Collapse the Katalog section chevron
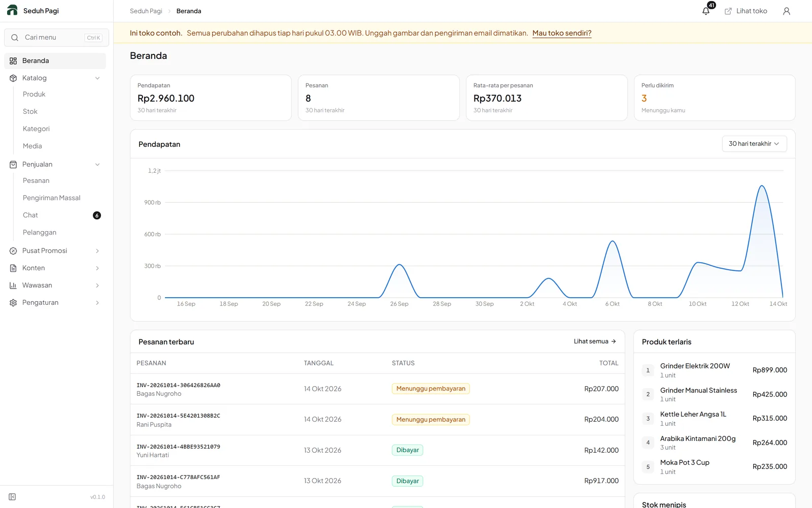The image size is (812, 508). point(97,78)
